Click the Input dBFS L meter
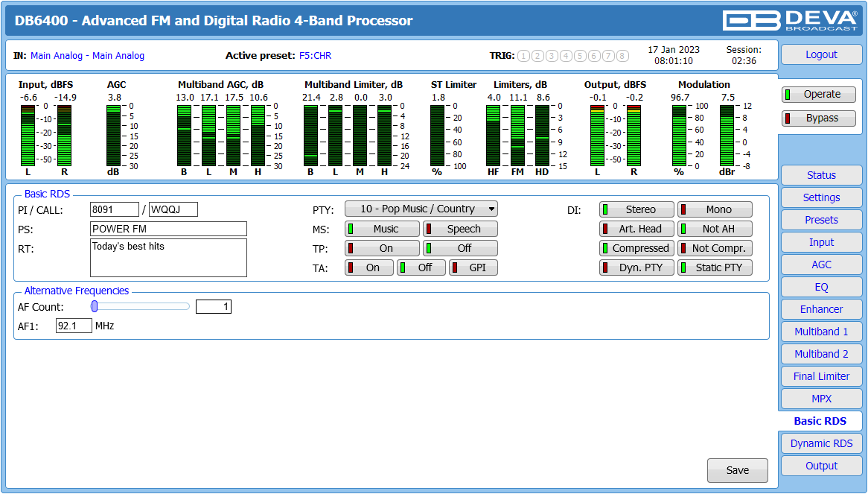868x494 pixels. (28, 136)
